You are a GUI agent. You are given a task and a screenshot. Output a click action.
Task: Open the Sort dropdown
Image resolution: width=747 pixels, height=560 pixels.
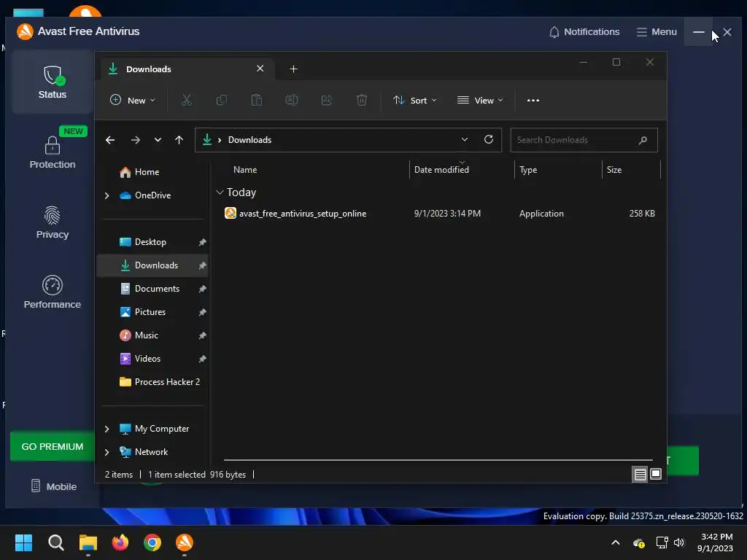[x=414, y=101]
